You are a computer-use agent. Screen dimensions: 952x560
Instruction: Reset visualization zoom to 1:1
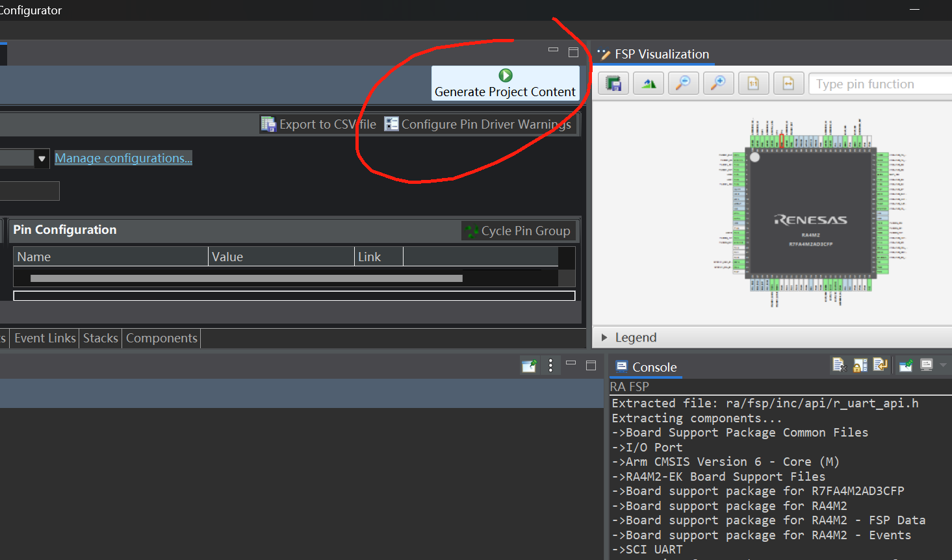click(753, 83)
